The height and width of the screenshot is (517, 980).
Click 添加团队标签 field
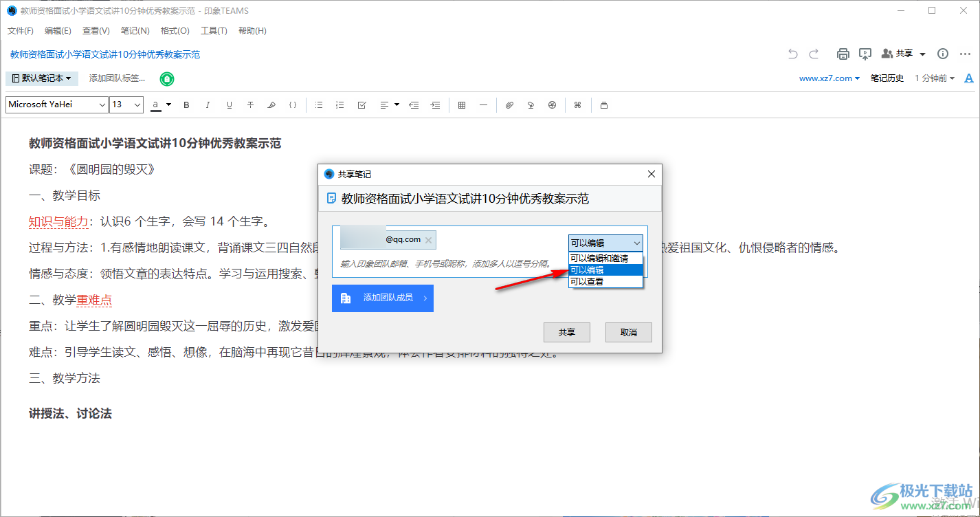118,78
